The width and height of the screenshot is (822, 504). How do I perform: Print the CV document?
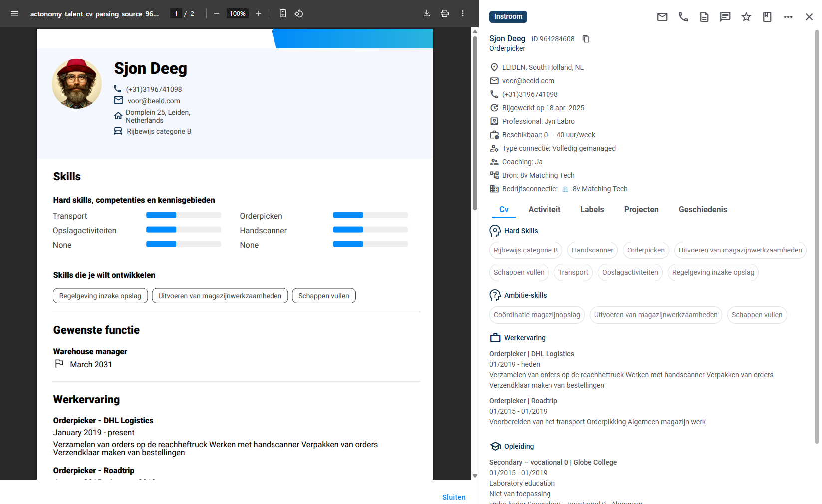tap(445, 13)
